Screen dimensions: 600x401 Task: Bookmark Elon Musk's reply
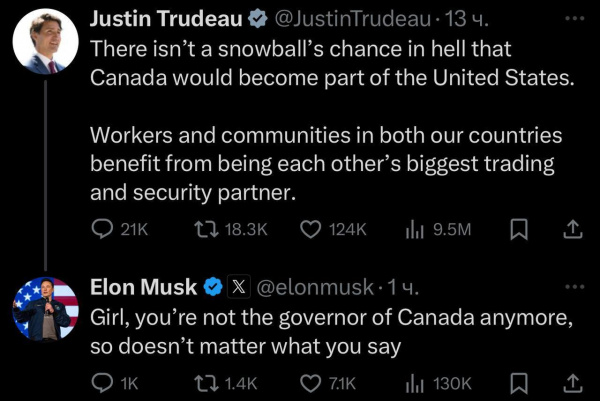click(519, 382)
